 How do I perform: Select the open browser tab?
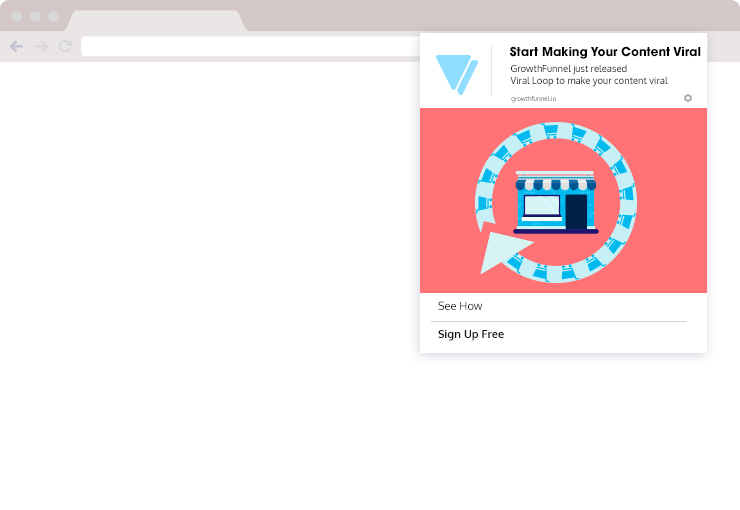pos(155,21)
